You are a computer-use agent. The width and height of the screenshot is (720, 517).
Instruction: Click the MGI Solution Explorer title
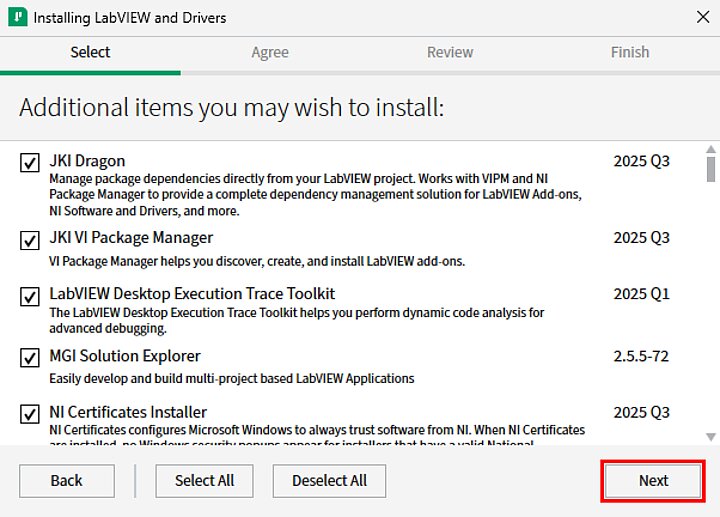125,356
